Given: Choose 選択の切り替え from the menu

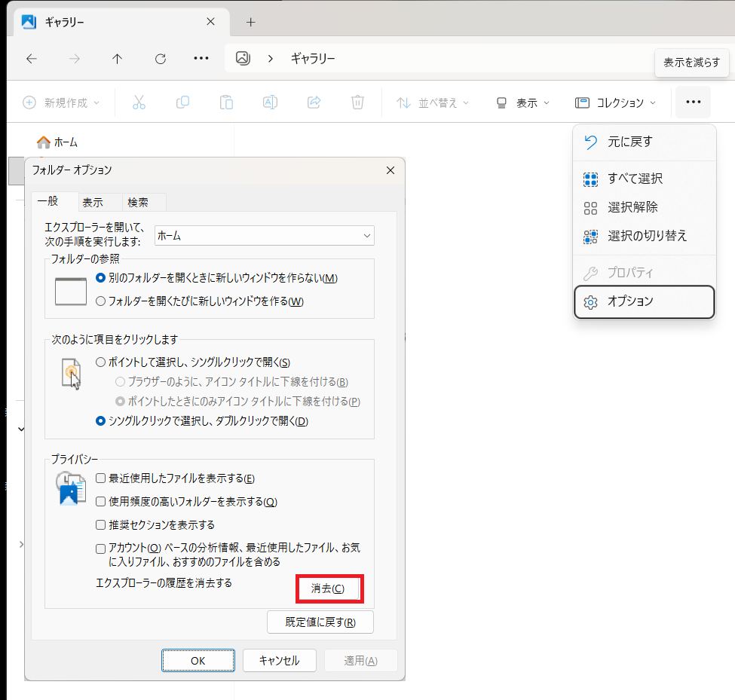Looking at the screenshot, I should (x=644, y=236).
